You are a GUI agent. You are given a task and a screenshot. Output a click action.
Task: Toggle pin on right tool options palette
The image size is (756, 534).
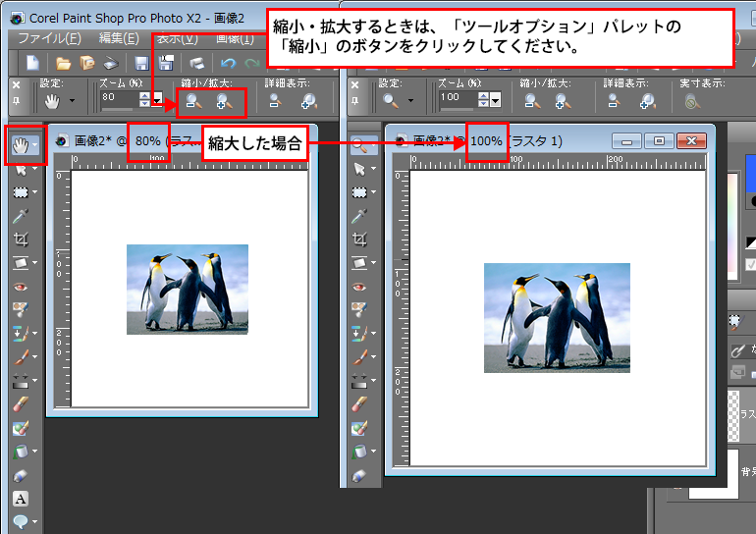[354, 100]
